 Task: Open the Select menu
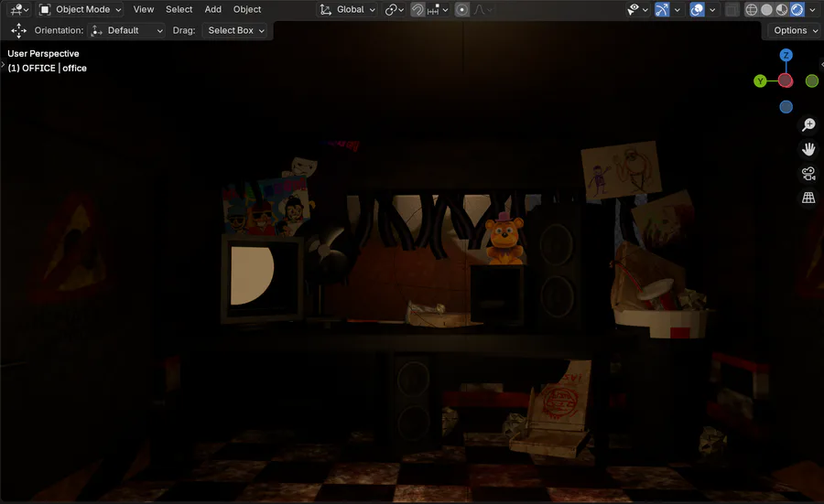pos(179,9)
